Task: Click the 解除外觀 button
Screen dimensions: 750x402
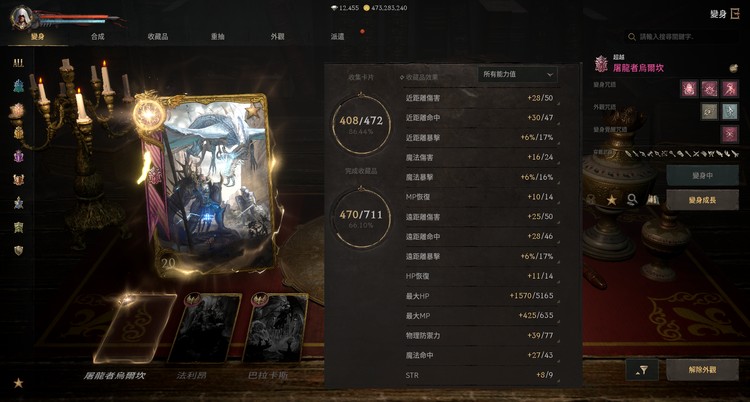Action: pos(702,369)
